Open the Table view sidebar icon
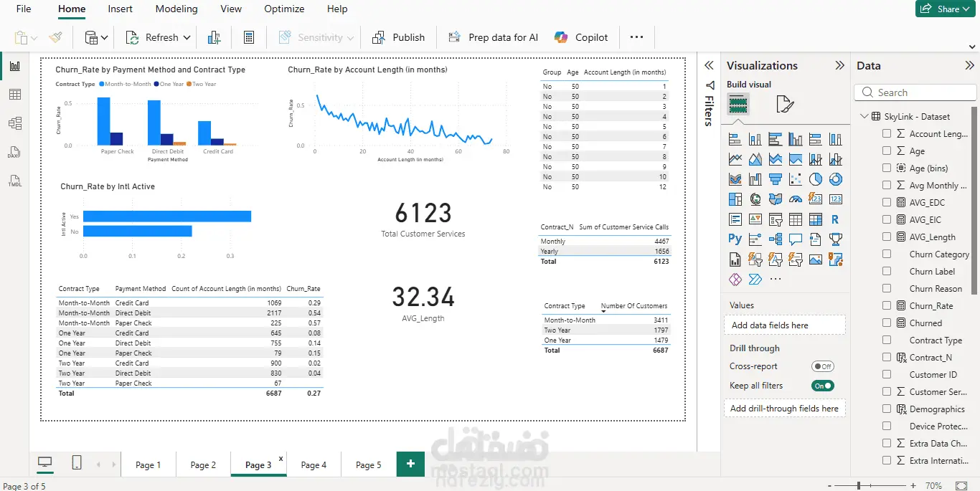Screen dimensions: 980x491 click(x=15, y=95)
